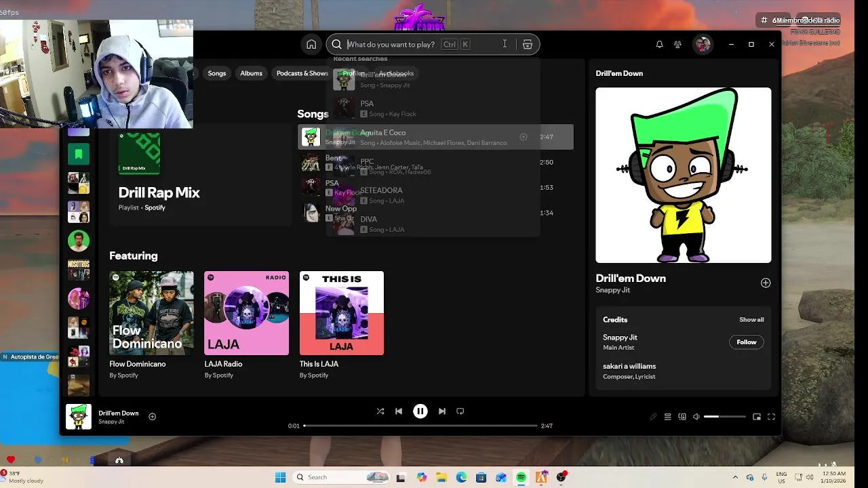Image resolution: width=868 pixels, height=488 pixels.
Task: Select the Albums filter tab
Action: [251, 73]
